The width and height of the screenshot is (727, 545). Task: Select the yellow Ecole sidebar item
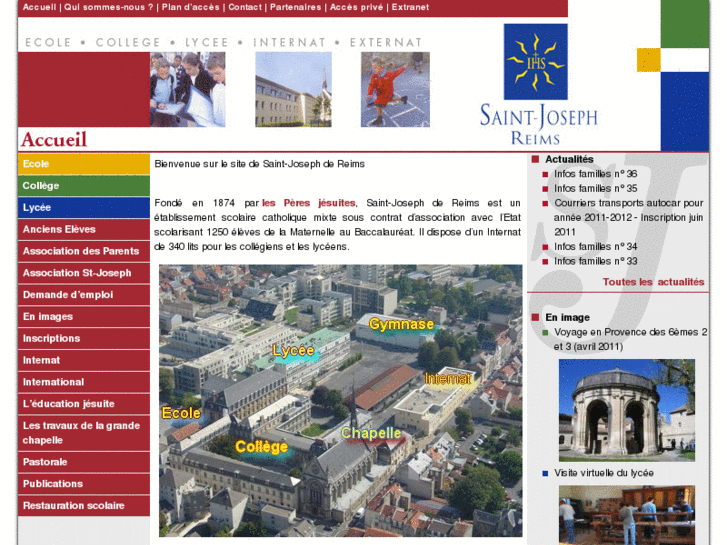pyautogui.click(x=84, y=164)
